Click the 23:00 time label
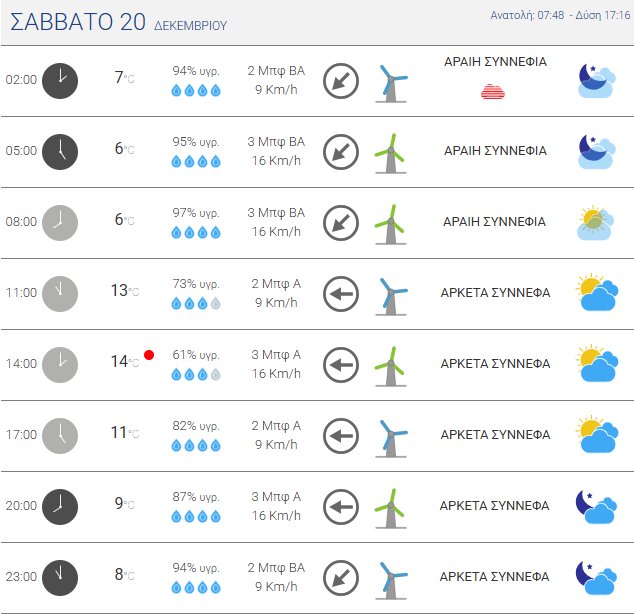The width and height of the screenshot is (634, 614). pos(21,577)
